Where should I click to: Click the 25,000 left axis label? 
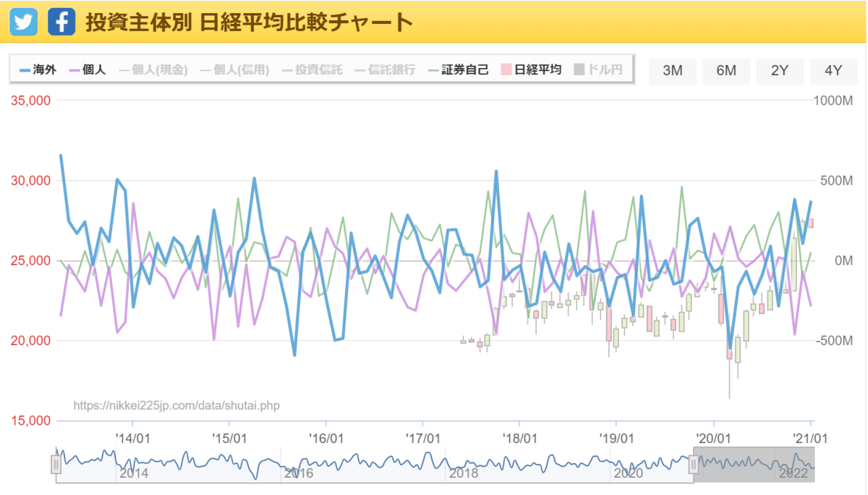(x=32, y=261)
